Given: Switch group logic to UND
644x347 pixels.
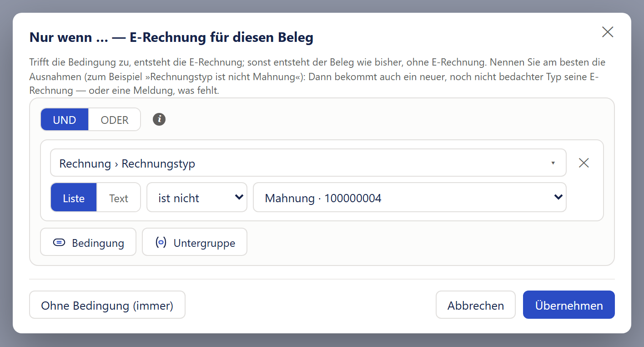Looking at the screenshot, I should [65, 120].
